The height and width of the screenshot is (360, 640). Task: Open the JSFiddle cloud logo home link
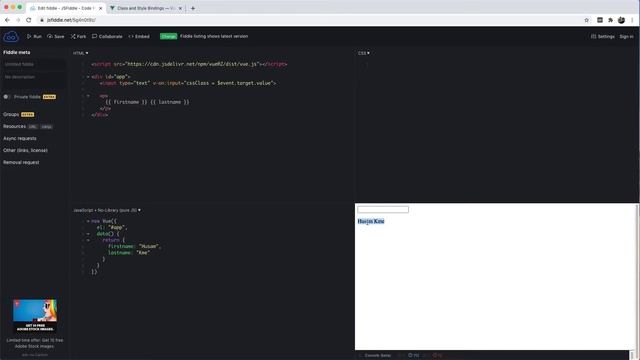tap(11, 37)
